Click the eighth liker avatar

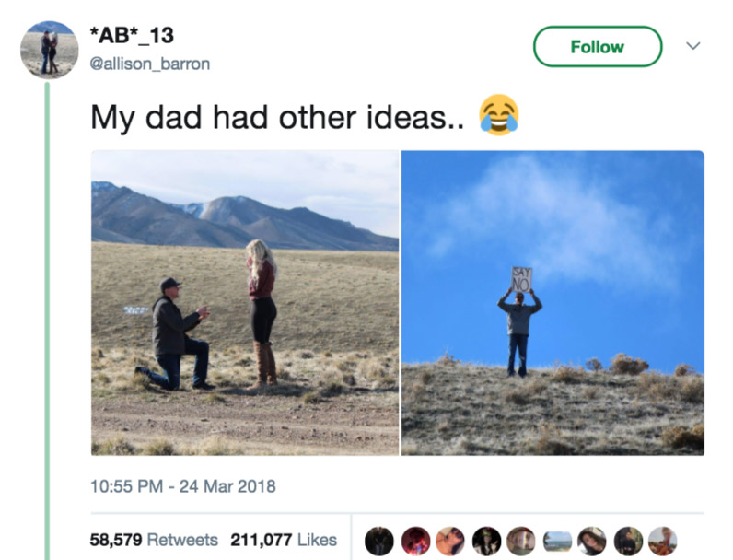coord(628,541)
